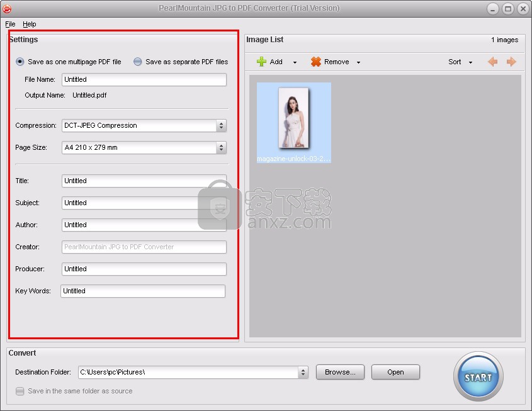Open the Add dropdown arrow
Screen dimensions: 532x411
[x=295, y=62]
